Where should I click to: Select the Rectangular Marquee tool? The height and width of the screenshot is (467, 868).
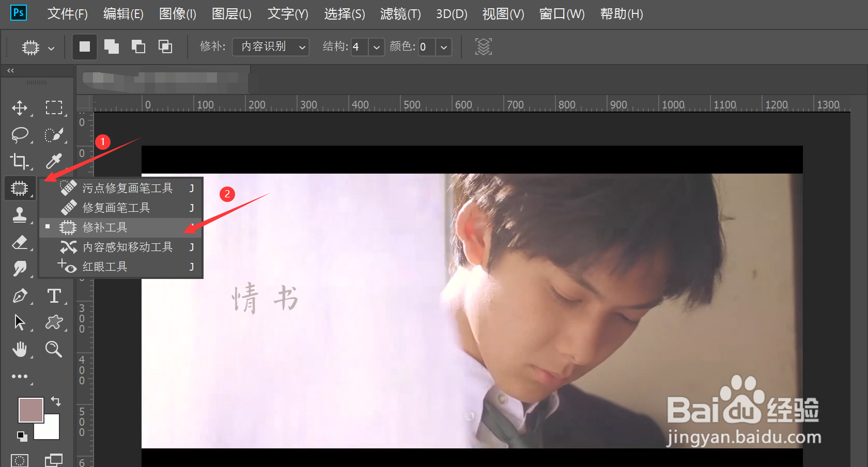54,107
